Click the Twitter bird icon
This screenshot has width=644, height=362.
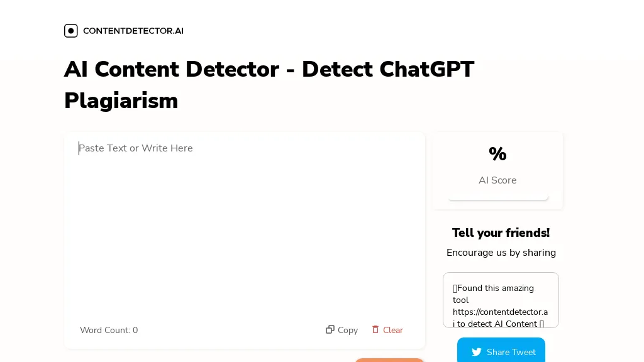pyautogui.click(x=477, y=352)
